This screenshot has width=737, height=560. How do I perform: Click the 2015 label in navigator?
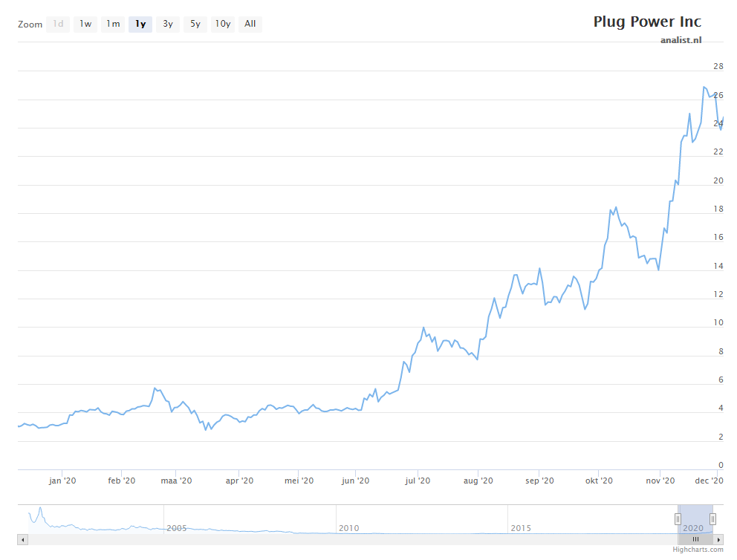(521, 528)
